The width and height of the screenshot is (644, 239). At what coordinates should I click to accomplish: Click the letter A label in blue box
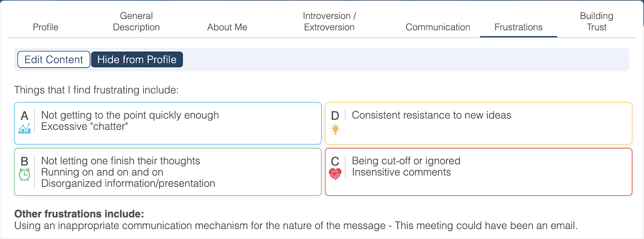point(25,116)
